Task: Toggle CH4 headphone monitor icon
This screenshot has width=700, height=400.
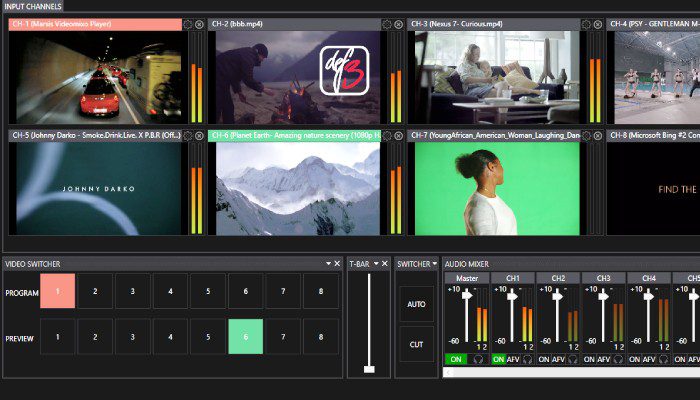Action: tap(664, 359)
